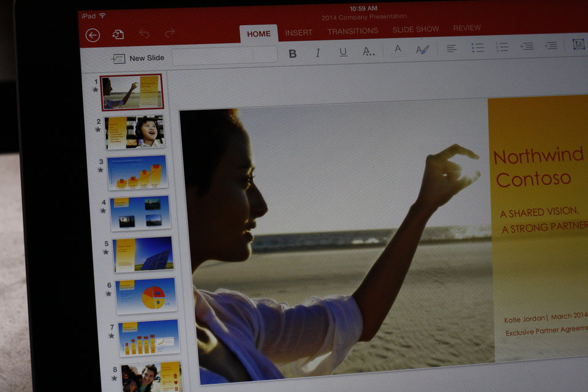Switch to the INSERT tab

pos(299,32)
